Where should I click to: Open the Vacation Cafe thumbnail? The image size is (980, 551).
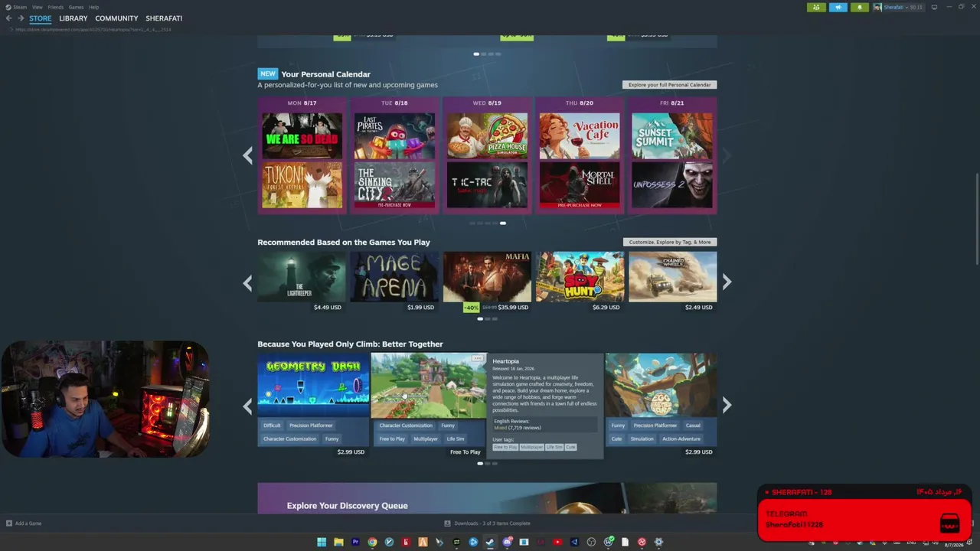coord(580,135)
